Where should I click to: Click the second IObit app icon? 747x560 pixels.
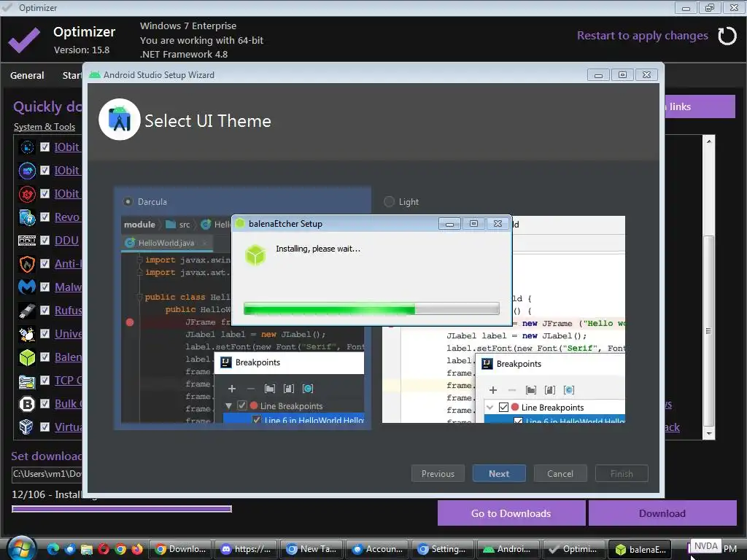click(x=27, y=171)
